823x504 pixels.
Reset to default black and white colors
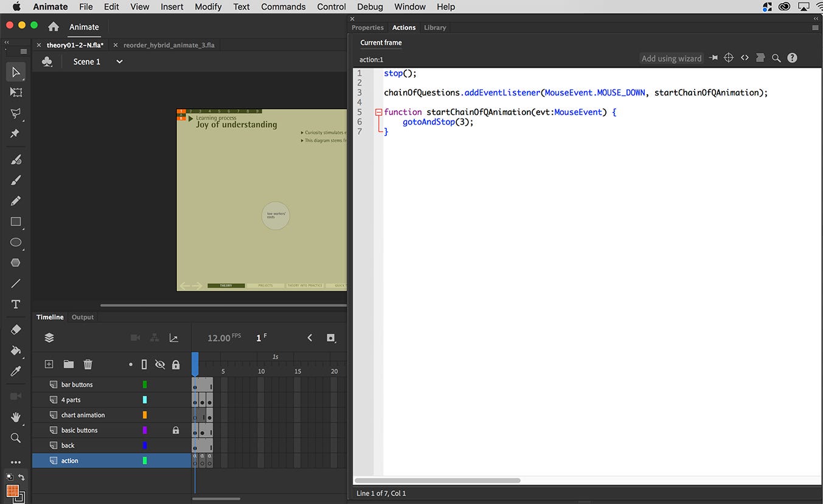click(x=10, y=477)
